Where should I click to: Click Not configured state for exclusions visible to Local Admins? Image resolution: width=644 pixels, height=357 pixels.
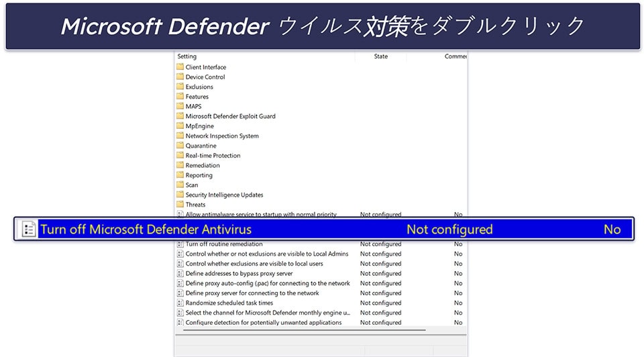tap(381, 254)
